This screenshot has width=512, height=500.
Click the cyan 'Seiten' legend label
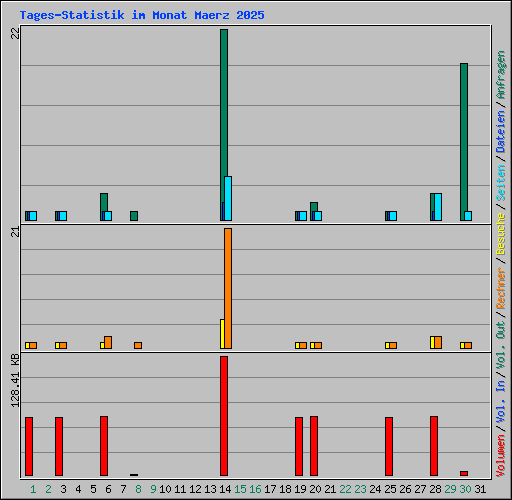[501, 182]
